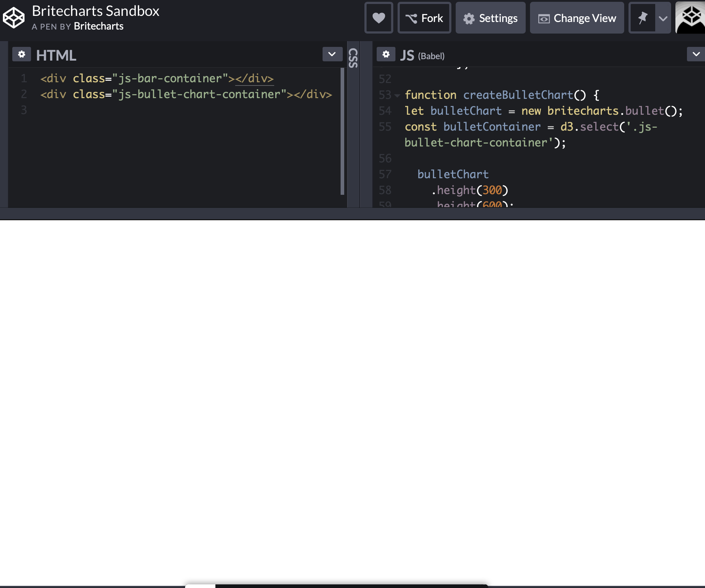Click the pen title Britecharts Sandbox
This screenshot has width=705, height=588.
95,10
